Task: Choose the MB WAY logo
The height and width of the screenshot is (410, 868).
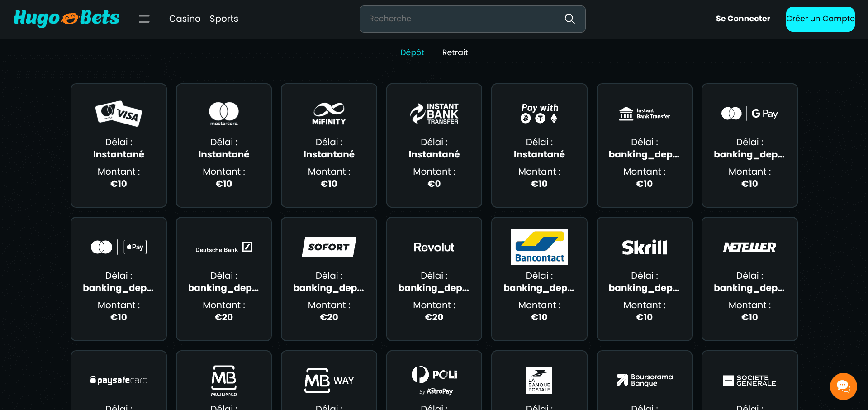Action: (329, 381)
